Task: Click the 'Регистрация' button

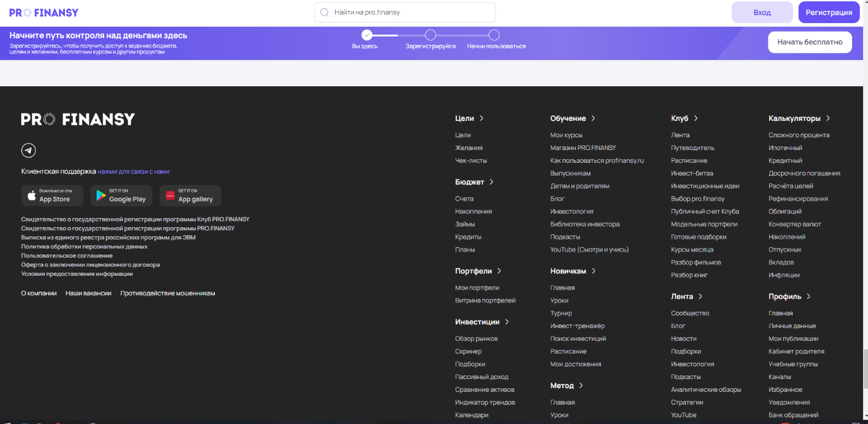Action: (x=829, y=12)
